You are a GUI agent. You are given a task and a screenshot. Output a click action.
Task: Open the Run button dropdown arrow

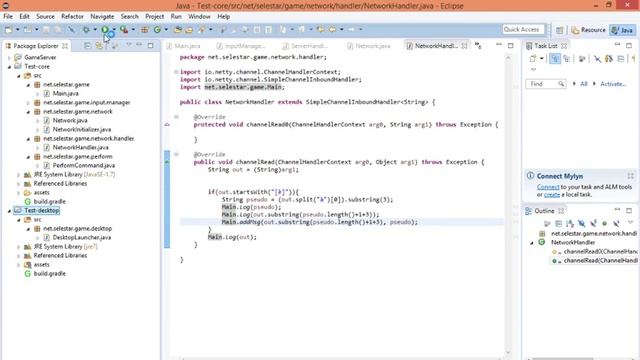(114, 29)
